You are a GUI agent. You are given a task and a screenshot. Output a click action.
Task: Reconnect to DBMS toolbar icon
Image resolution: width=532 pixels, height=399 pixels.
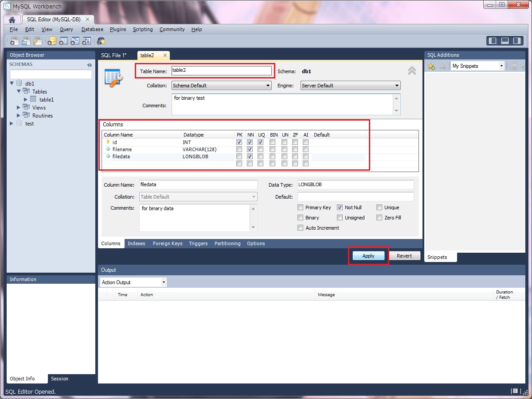pyautogui.click(x=101, y=41)
